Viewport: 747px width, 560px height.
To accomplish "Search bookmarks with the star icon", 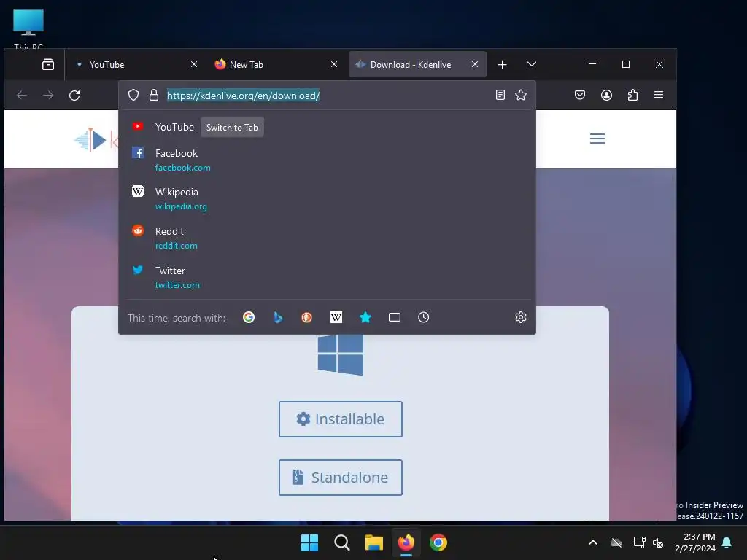I will 365,317.
